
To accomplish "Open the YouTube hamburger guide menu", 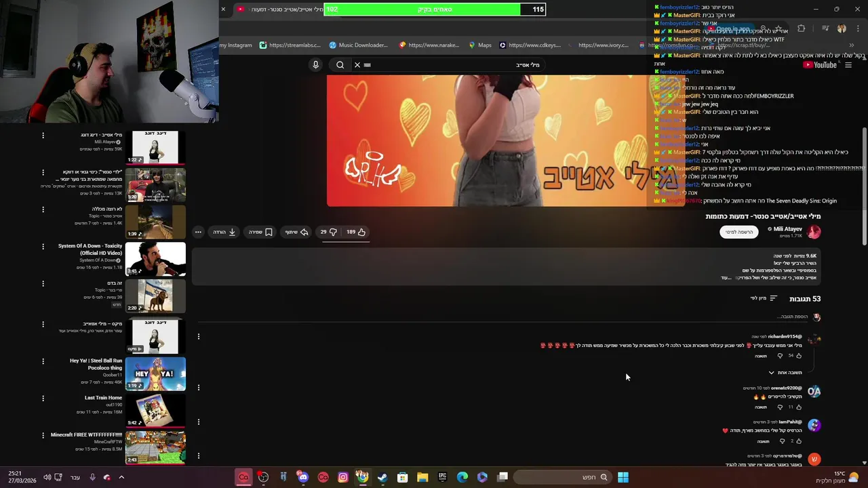I will coord(848,65).
